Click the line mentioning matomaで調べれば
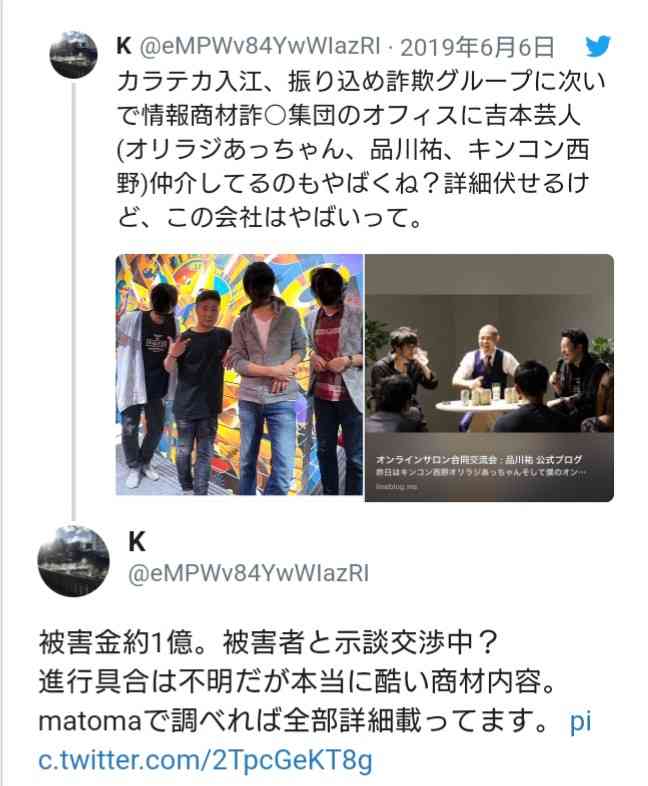Viewport: 648px width, 786px height. 293,722
